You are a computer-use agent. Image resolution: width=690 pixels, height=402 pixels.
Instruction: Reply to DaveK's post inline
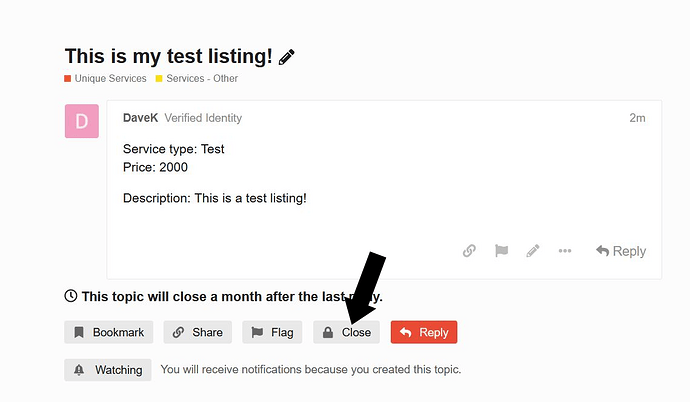620,251
